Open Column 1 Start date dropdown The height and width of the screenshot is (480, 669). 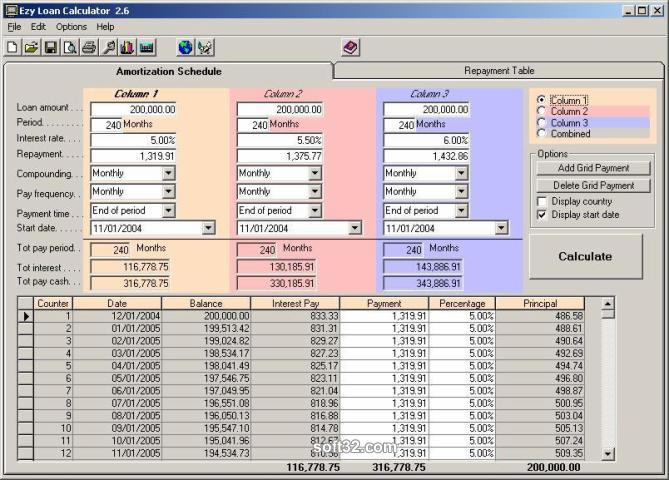pyautogui.click(x=208, y=228)
